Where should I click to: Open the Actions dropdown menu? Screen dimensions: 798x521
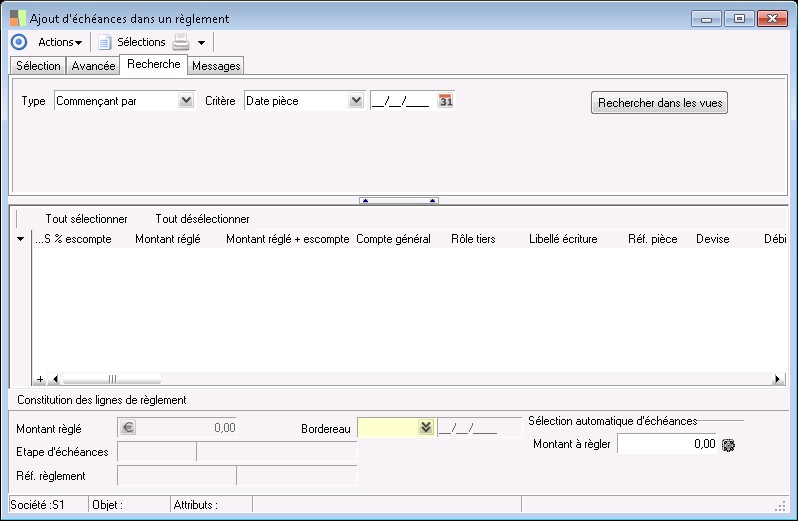point(60,42)
